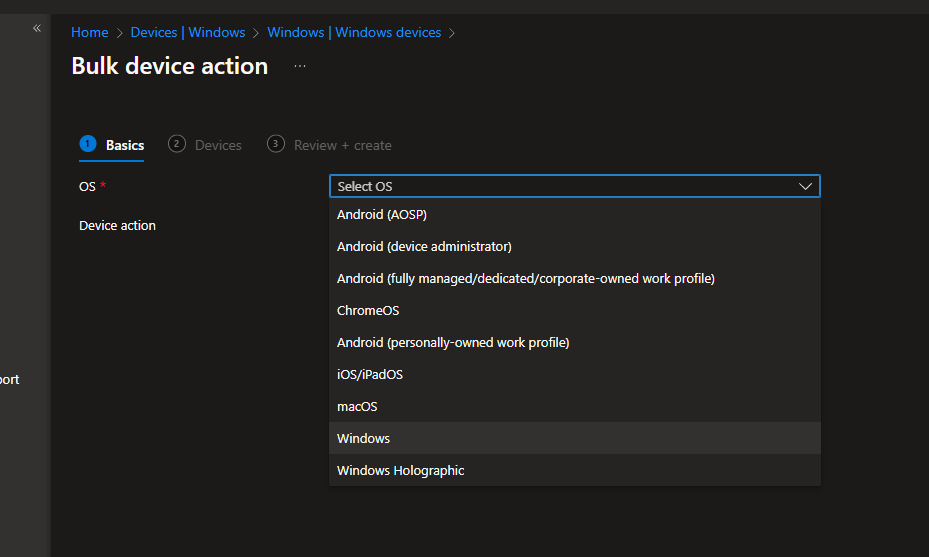
Task: Go to the Review + create tab
Action: [342, 145]
